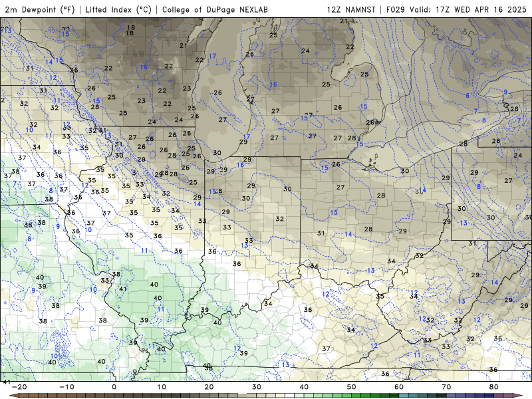Click the '-10' label on the color scale
The image size is (532, 399).
coord(66,387)
